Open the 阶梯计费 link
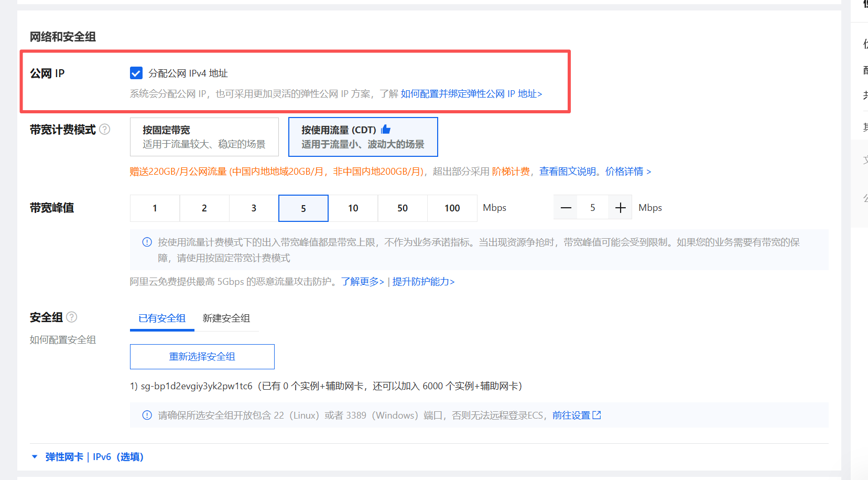868x480 pixels. tap(511, 172)
